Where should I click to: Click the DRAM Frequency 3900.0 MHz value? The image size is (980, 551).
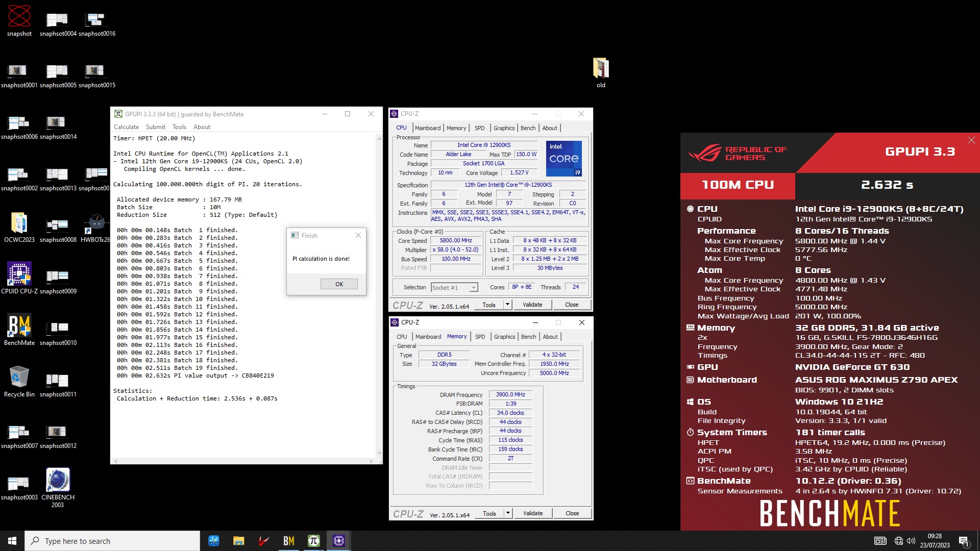(x=510, y=394)
